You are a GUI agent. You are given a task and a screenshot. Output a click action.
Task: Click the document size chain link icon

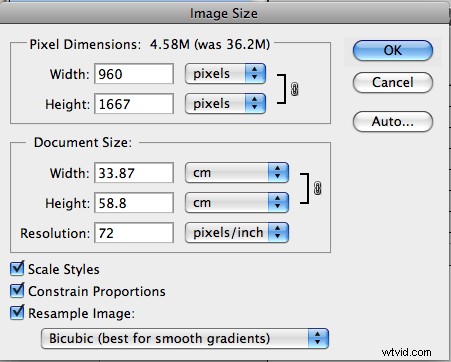click(318, 188)
